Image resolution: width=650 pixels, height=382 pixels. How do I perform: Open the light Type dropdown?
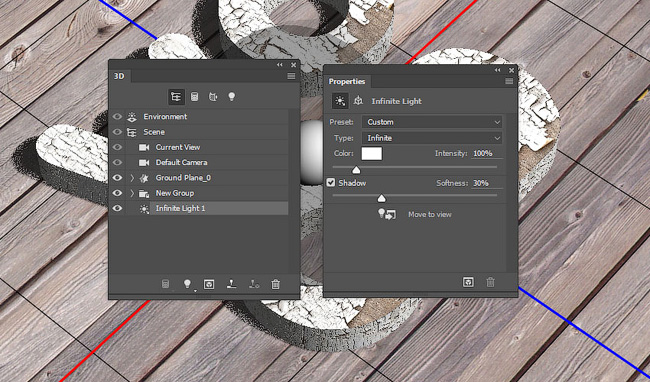tap(432, 138)
